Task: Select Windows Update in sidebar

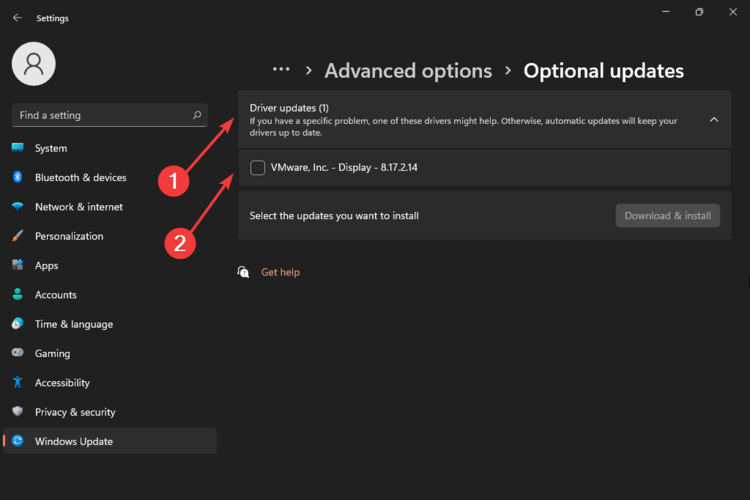Action: (73, 441)
